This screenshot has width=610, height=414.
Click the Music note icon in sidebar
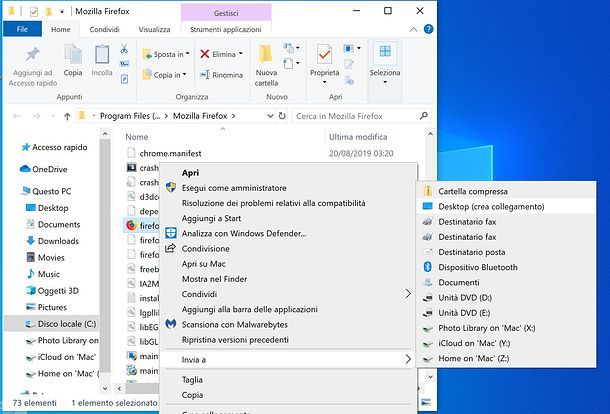[30, 274]
